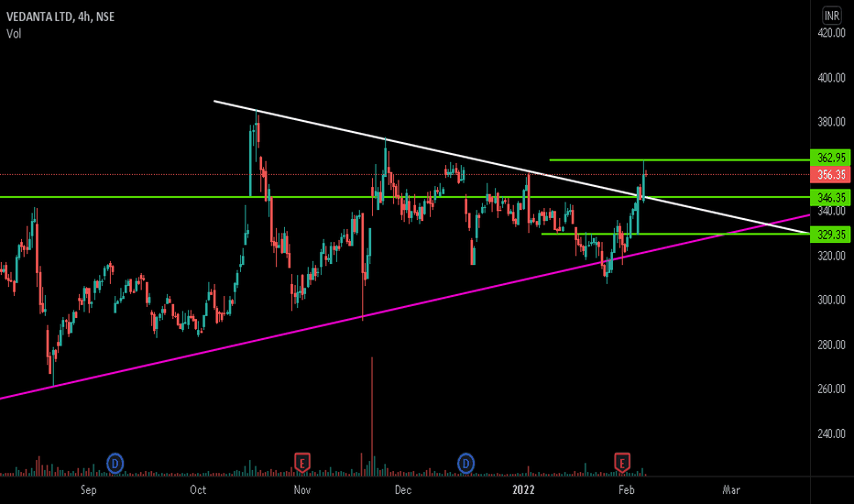Click the 2022 label on time axis
854x504 pixels.
click(523, 490)
